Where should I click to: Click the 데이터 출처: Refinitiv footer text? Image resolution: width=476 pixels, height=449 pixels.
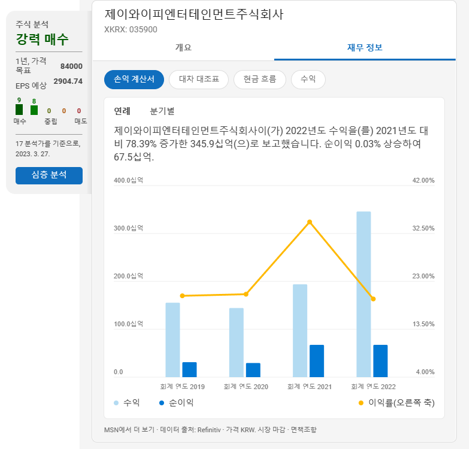tap(190, 430)
